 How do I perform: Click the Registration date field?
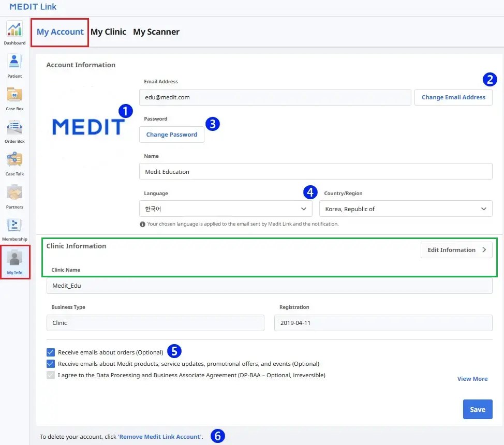[383, 323]
